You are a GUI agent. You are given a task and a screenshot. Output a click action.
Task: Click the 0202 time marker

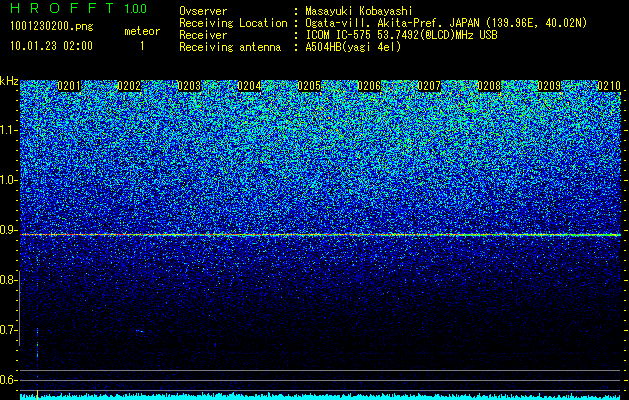[x=129, y=86]
